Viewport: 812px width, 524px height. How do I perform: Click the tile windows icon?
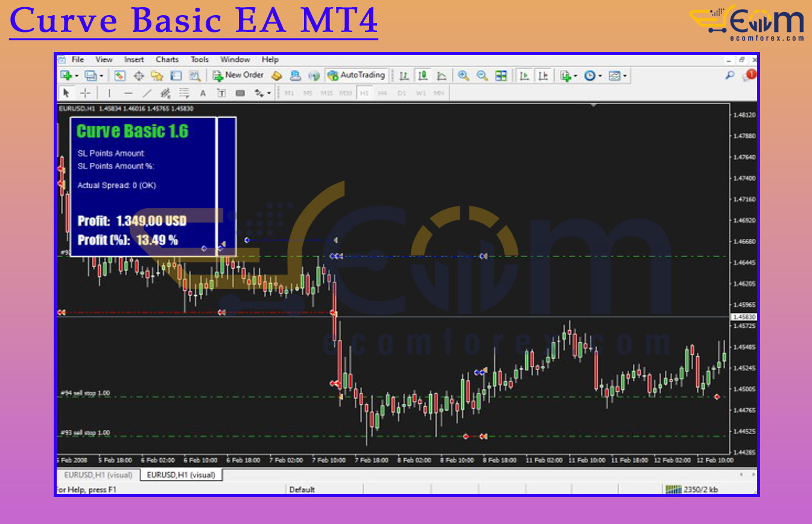501,75
